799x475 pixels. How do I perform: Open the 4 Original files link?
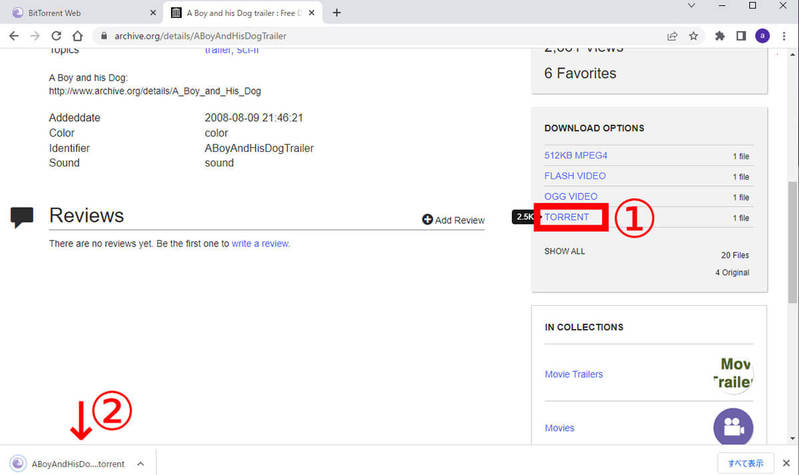pyautogui.click(x=732, y=273)
